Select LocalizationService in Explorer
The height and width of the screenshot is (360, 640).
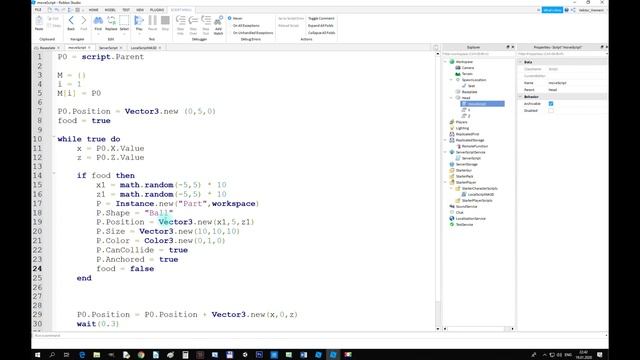471,218
